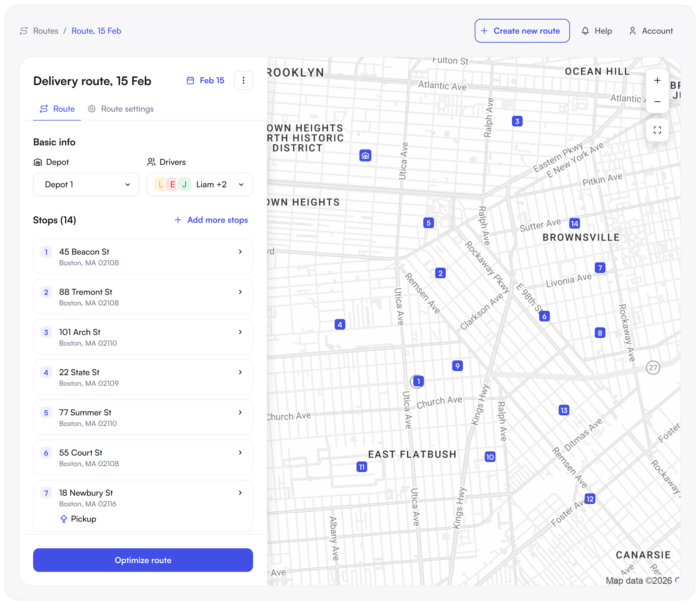Expand stop 18 Newbury St
Screen dimensions: 700x605
pos(143,506)
